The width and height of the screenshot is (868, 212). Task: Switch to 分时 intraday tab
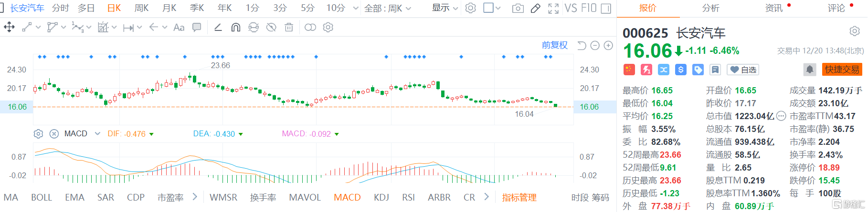coord(61,8)
